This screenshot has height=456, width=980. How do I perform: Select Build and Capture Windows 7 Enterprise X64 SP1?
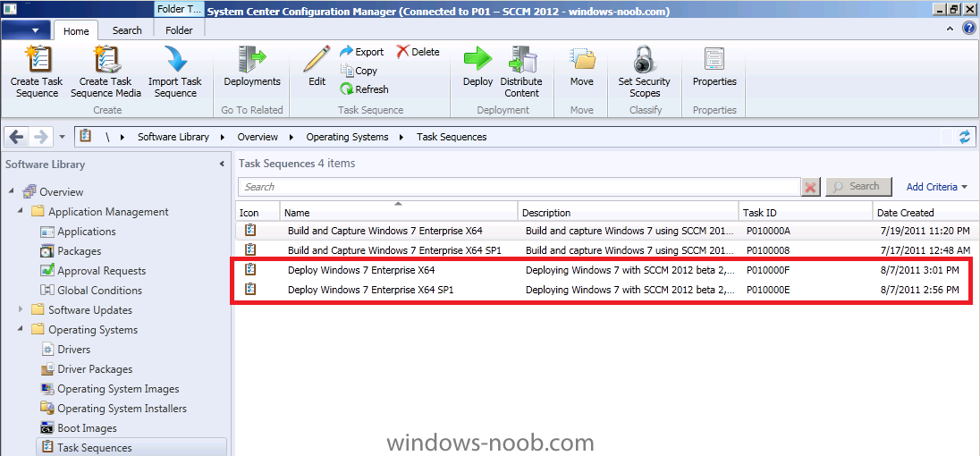point(605,249)
